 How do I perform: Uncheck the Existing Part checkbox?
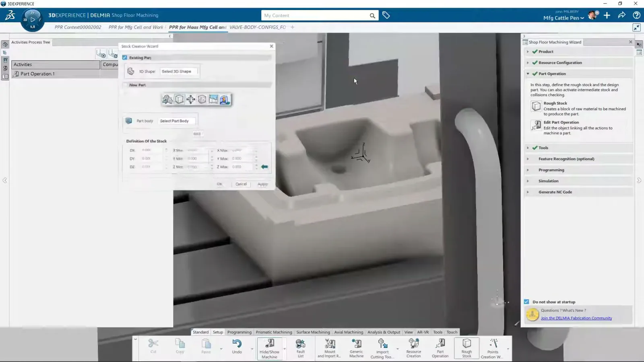coord(125,58)
